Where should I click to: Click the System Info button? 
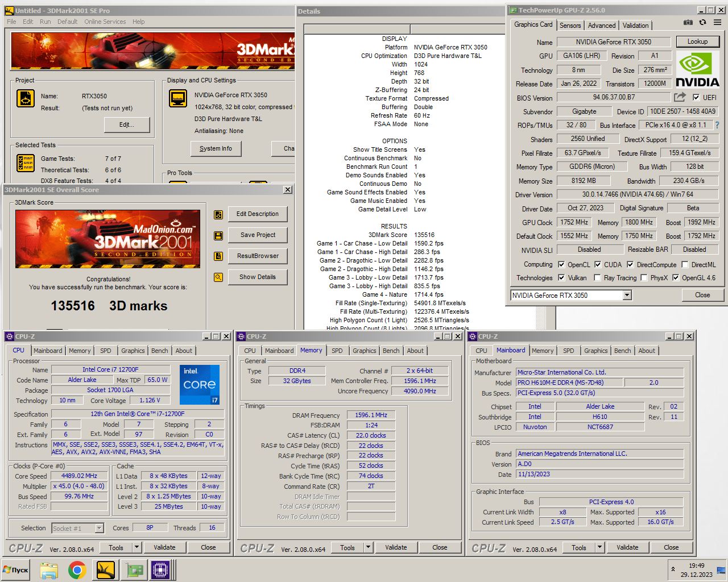click(x=216, y=149)
